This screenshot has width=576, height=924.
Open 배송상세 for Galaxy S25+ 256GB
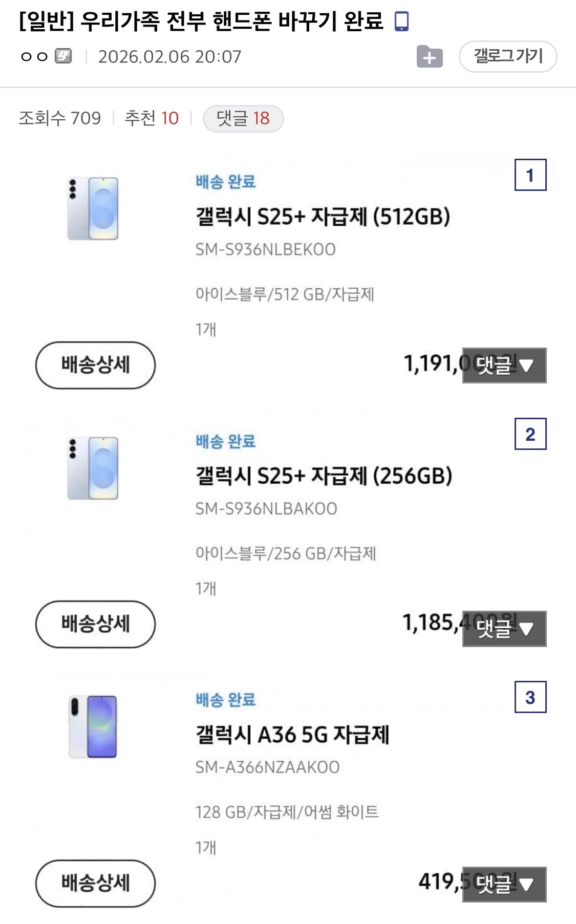click(x=95, y=624)
